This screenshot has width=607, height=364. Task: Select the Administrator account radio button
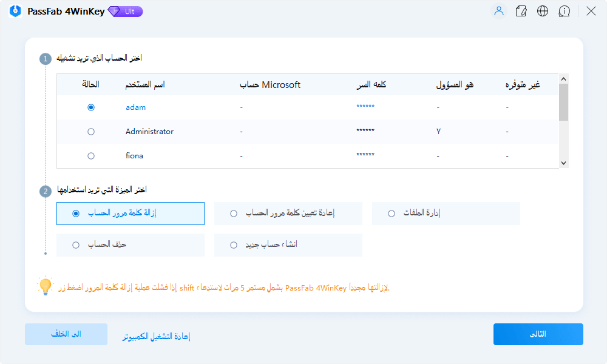click(x=91, y=131)
